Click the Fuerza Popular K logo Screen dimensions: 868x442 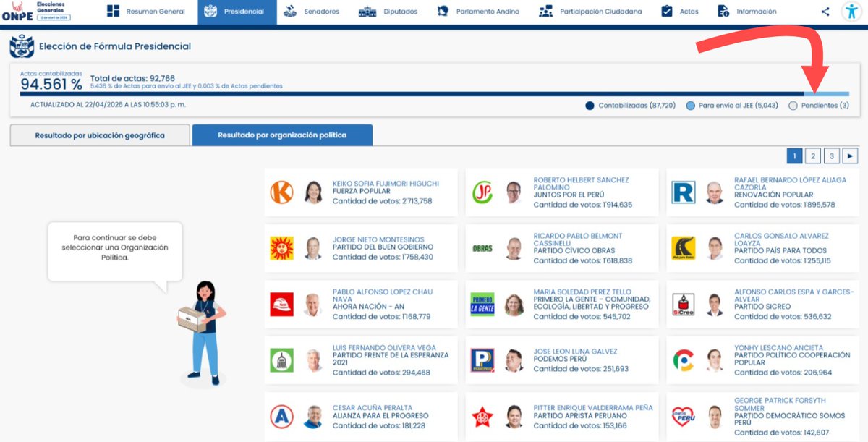pos(281,192)
